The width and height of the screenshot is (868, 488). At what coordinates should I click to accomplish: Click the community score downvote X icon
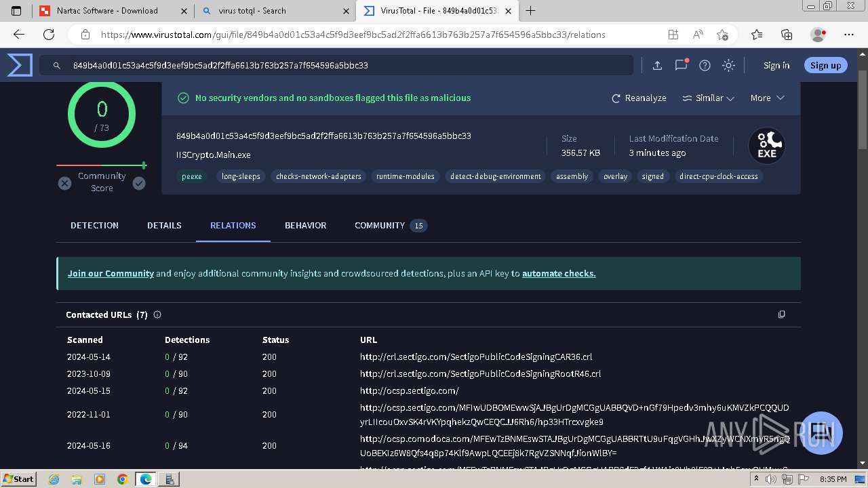pos(64,183)
